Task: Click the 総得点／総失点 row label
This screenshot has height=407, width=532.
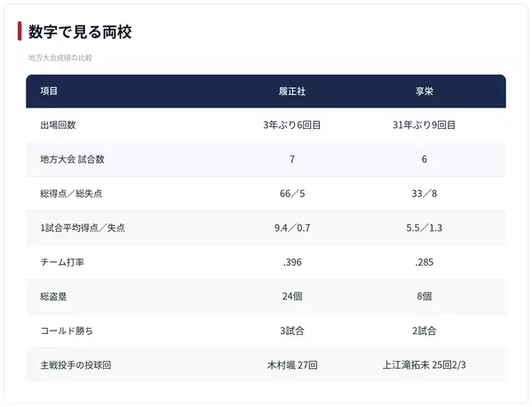Action: click(71, 194)
